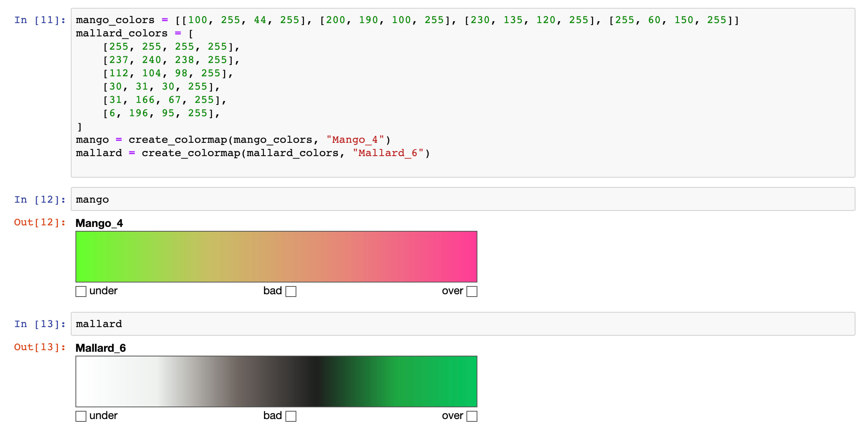Click the "Mallard_6" string in code
The height and width of the screenshot is (439, 868).
(x=388, y=153)
